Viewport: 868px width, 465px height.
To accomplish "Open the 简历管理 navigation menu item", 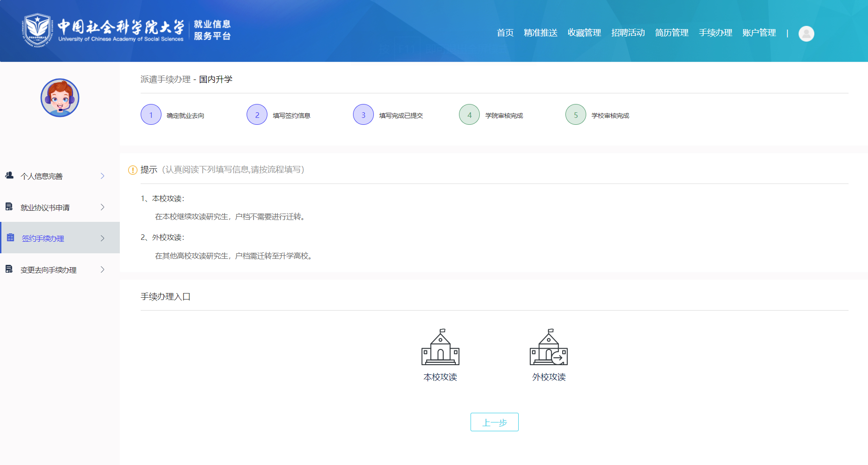I will (x=671, y=33).
